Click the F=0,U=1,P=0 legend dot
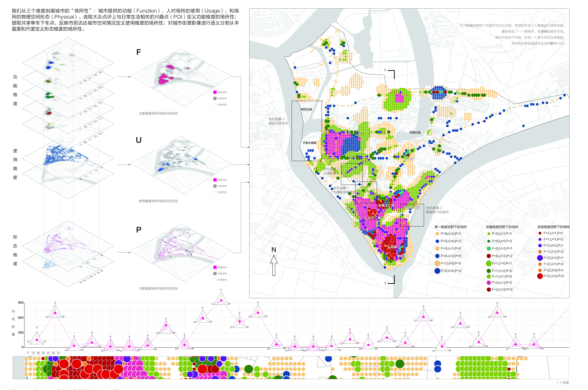The height and width of the screenshot is (390, 588). click(437, 248)
